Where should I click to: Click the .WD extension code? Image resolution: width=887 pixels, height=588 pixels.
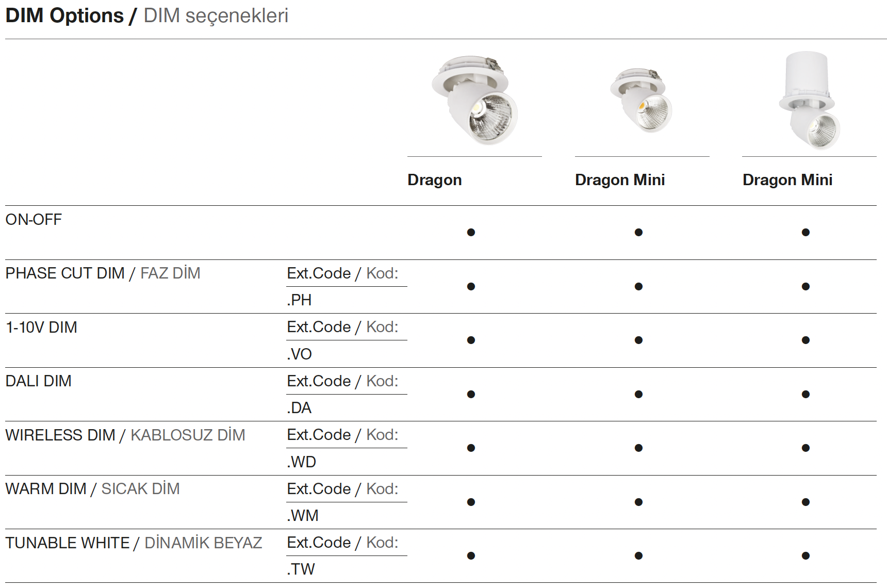click(301, 462)
